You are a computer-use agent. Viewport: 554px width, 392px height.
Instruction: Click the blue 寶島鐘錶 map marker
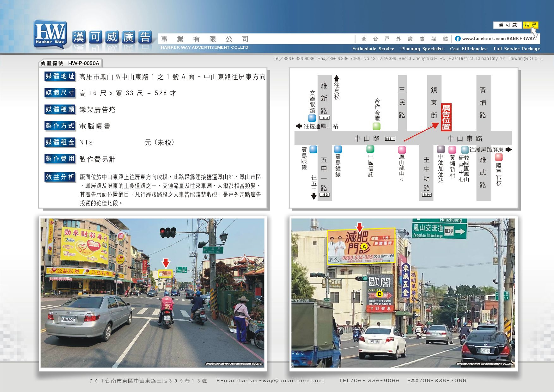338,149
